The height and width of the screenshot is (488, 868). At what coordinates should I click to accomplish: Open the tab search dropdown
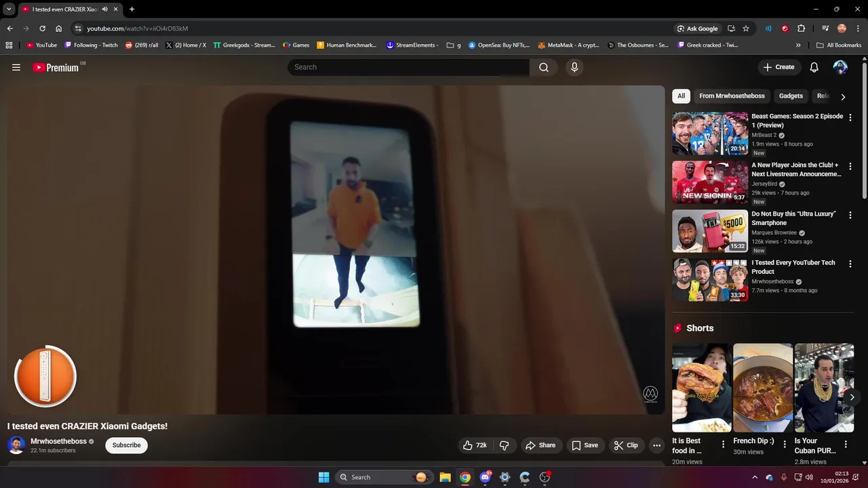[9, 9]
